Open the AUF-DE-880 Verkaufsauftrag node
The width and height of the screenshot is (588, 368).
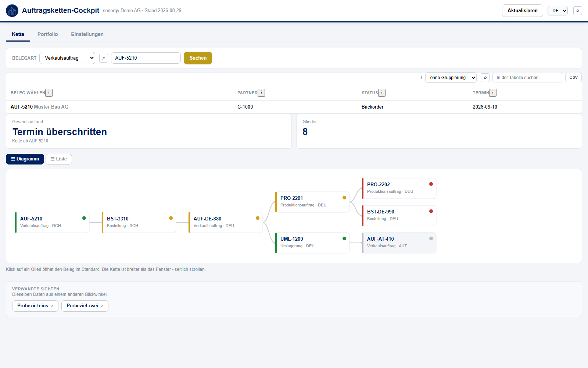coord(226,222)
